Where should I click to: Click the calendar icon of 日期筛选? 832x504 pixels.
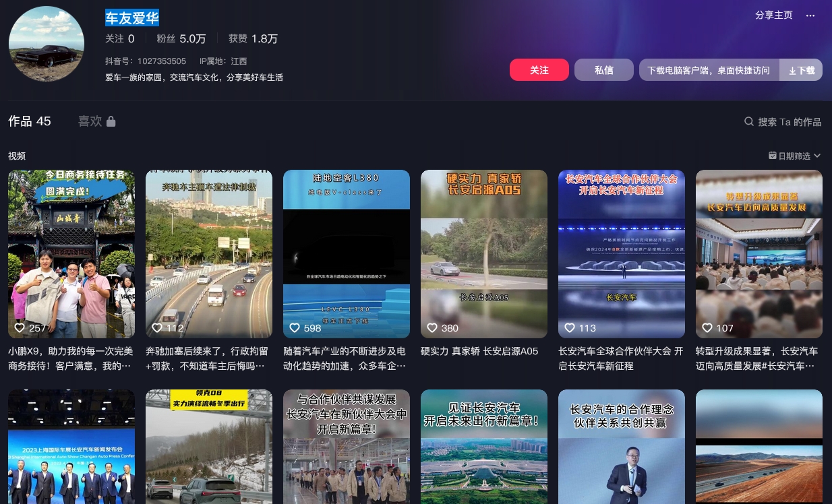click(773, 156)
